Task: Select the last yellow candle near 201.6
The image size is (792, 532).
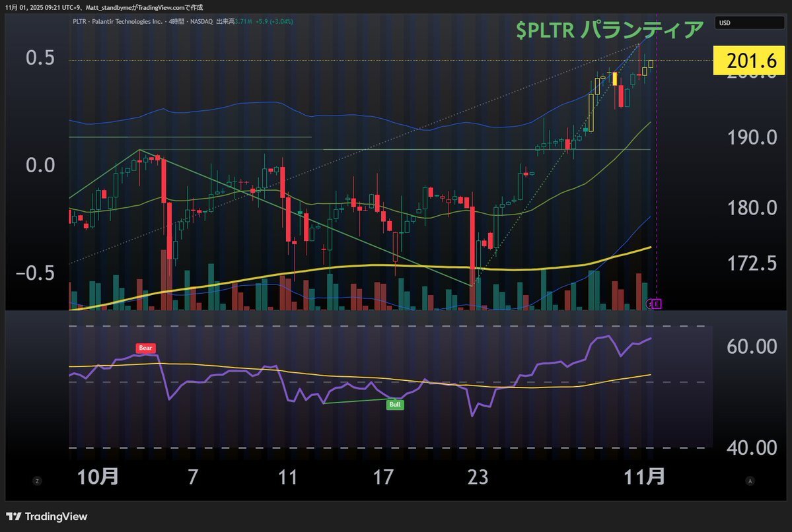Action: [651, 63]
